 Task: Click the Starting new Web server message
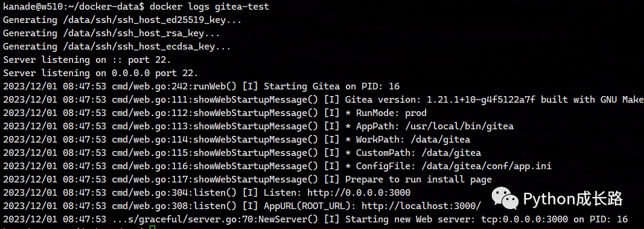pyautogui.click(x=486, y=219)
